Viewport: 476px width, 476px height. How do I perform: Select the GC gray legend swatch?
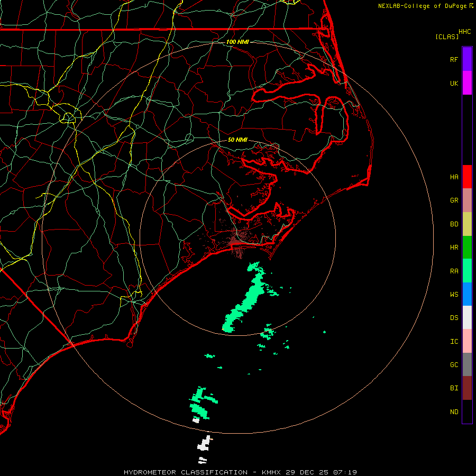(x=467, y=364)
